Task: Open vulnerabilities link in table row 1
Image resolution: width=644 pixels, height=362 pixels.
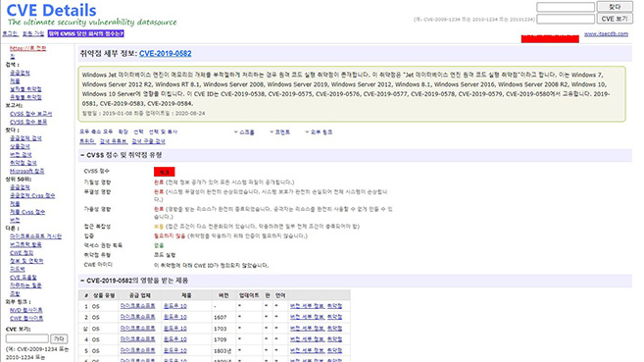Action: pyautogui.click(x=334, y=306)
